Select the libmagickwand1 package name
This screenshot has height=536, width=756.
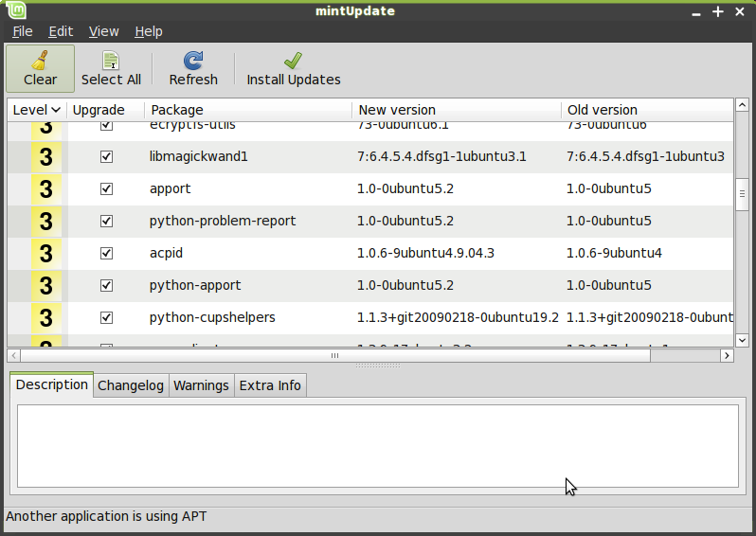pos(199,156)
